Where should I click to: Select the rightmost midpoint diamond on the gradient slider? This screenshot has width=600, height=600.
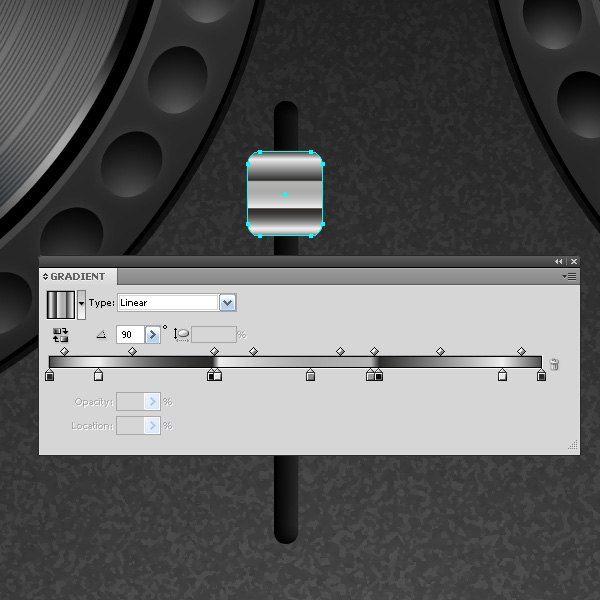click(x=521, y=351)
